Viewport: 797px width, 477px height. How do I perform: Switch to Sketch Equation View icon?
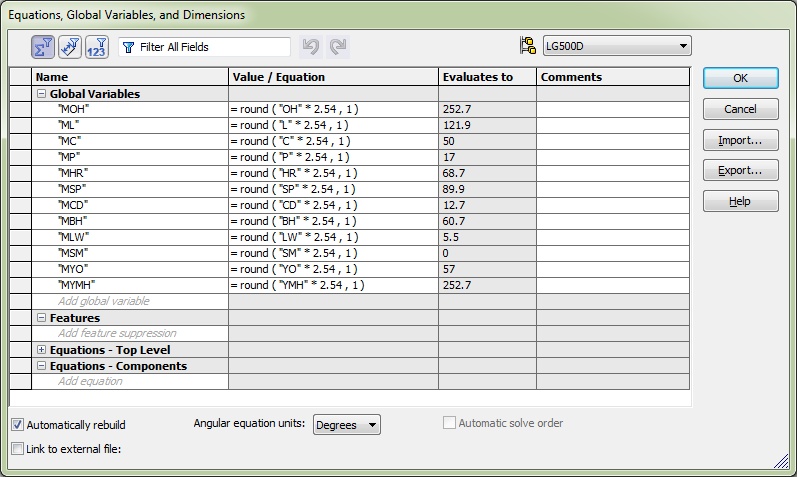[x=70, y=47]
